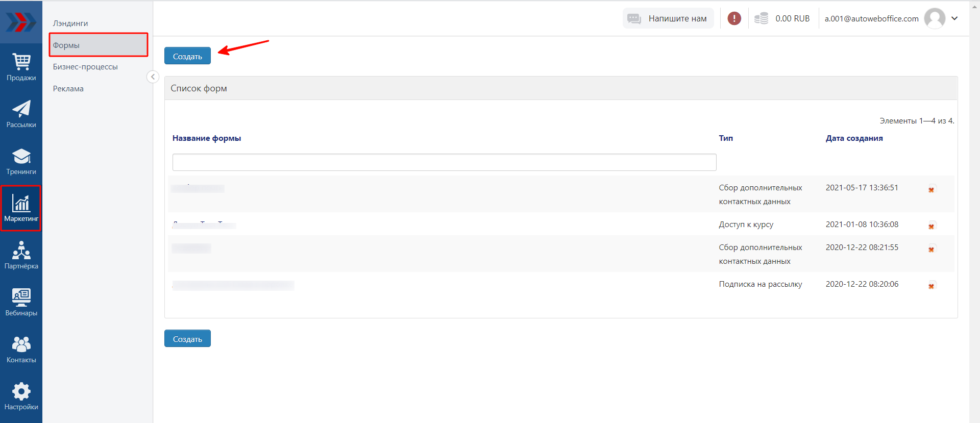Open the Партнёрка network section
Image resolution: width=980 pixels, height=423 pixels.
pyautogui.click(x=21, y=255)
